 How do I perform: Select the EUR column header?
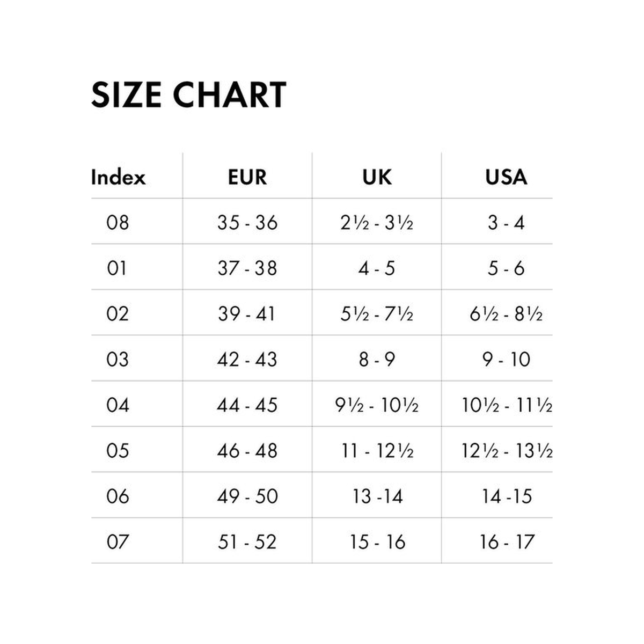pyautogui.click(x=247, y=177)
